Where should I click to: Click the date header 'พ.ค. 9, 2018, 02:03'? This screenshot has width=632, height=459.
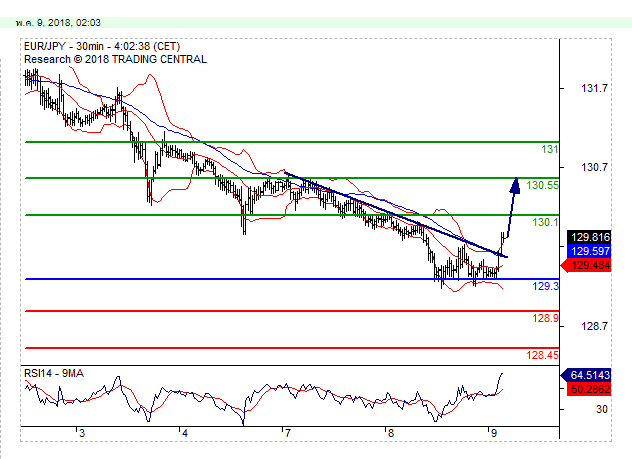[x=58, y=23]
